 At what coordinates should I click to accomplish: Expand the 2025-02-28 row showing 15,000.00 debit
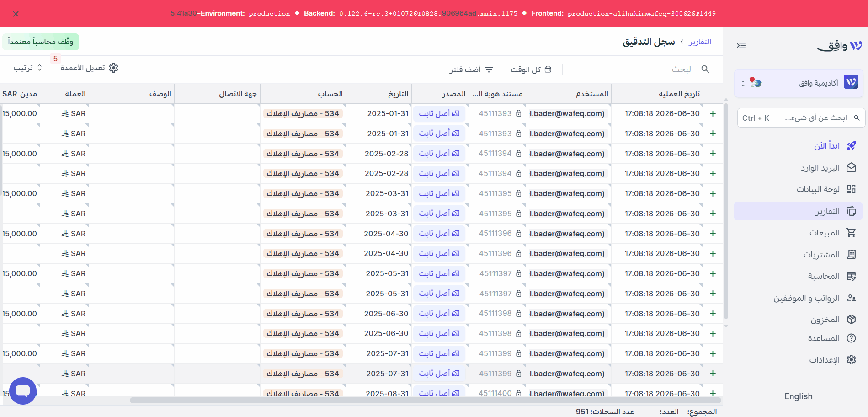713,154
